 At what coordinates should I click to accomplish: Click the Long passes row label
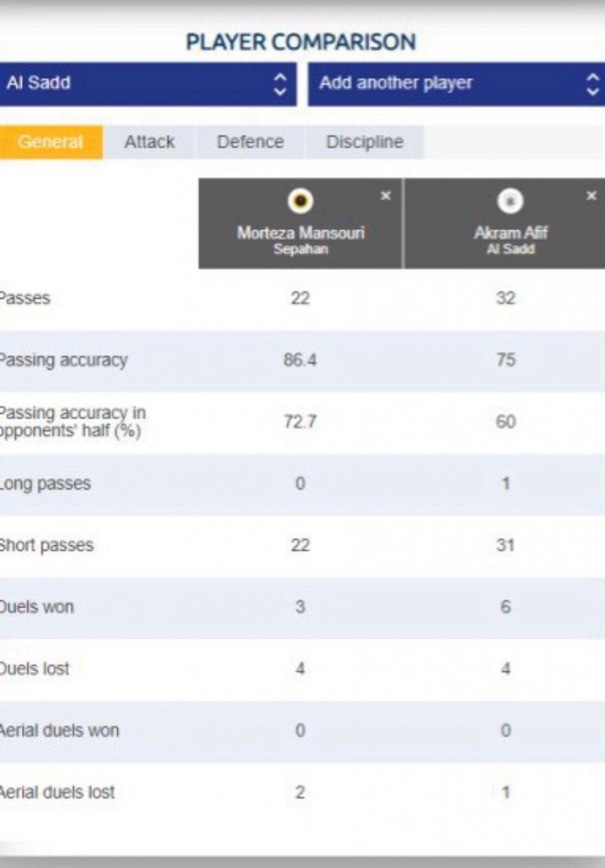point(45,484)
